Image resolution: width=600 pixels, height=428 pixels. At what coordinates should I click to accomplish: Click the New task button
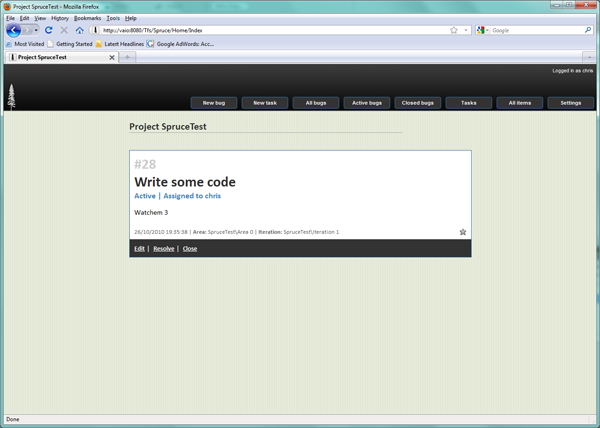coord(265,103)
